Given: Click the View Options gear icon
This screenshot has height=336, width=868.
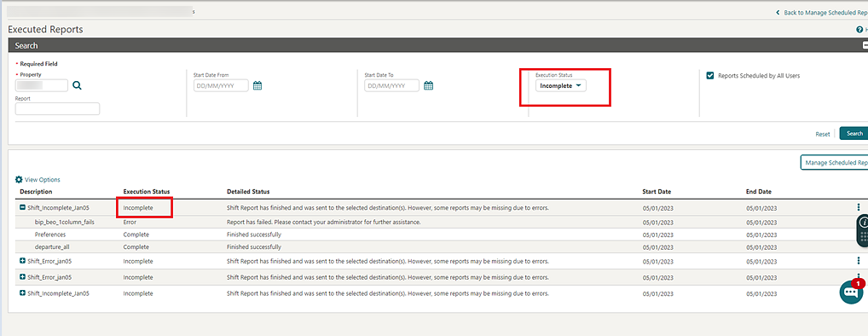Looking at the screenshot, I should [19, 179].
